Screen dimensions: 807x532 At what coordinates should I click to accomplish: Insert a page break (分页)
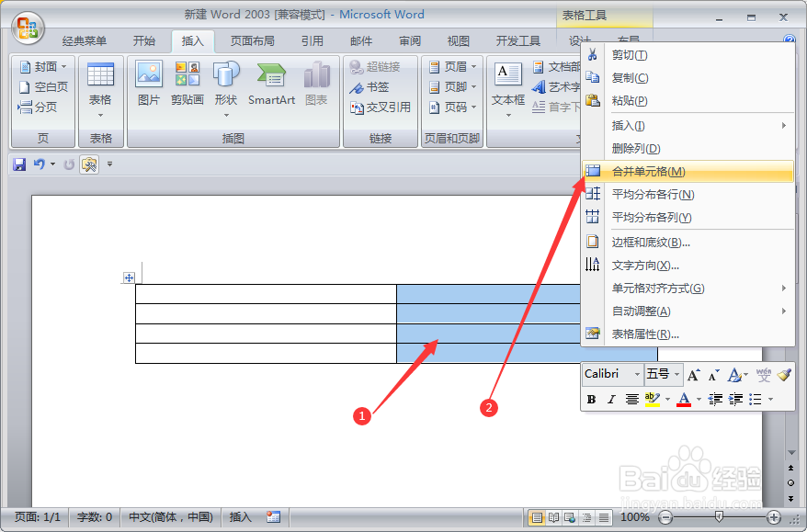point(37,107)
